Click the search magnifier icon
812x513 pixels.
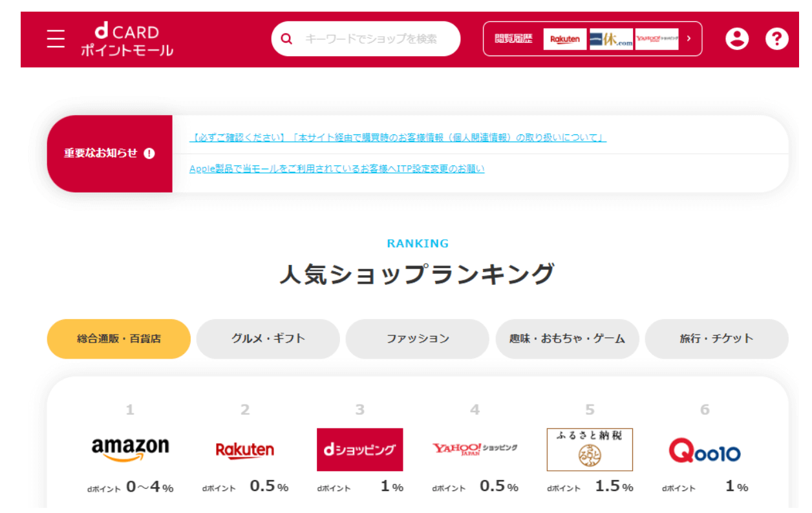coord(287,39)
